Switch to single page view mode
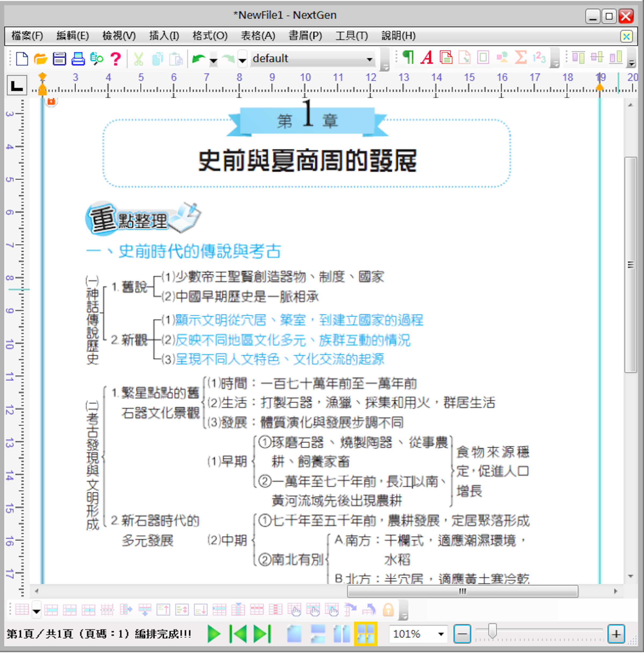 point(294,634)
